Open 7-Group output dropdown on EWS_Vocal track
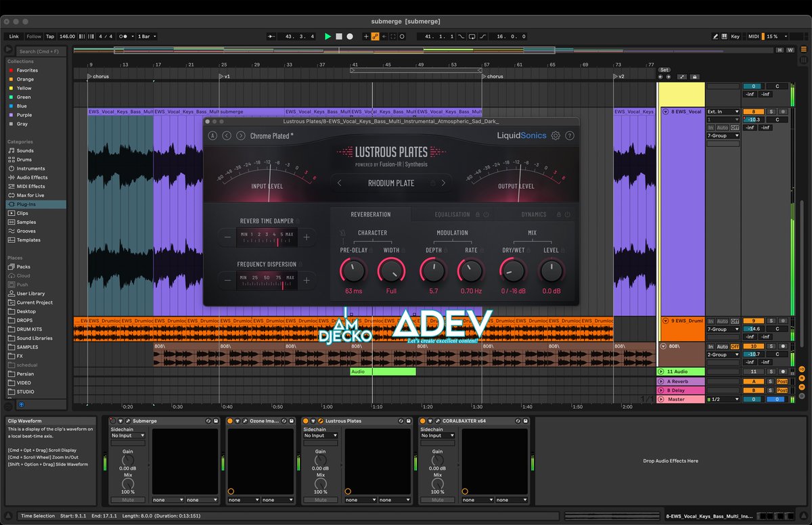Viewport: 812px width, 525px height. [723, 136]
